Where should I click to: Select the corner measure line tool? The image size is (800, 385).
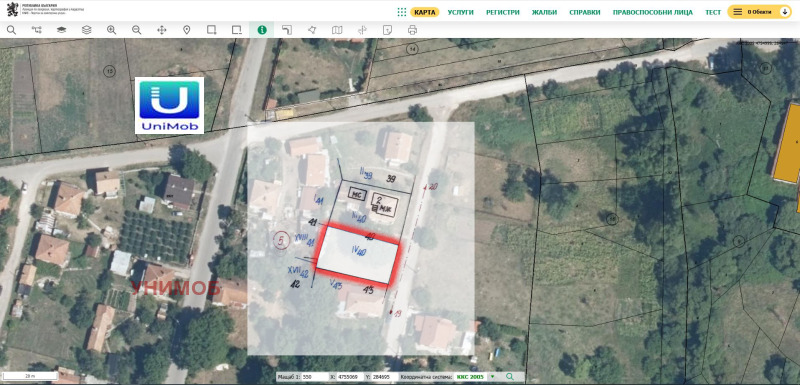287,30
